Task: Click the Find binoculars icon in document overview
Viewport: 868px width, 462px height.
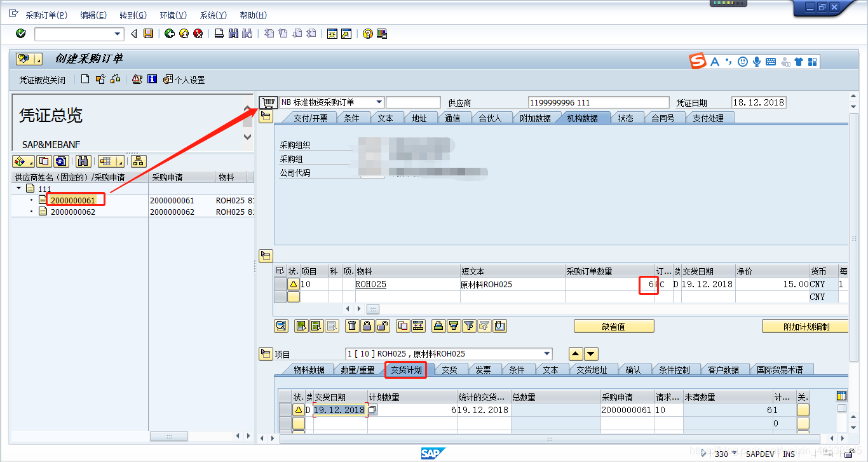Action: 84,161
